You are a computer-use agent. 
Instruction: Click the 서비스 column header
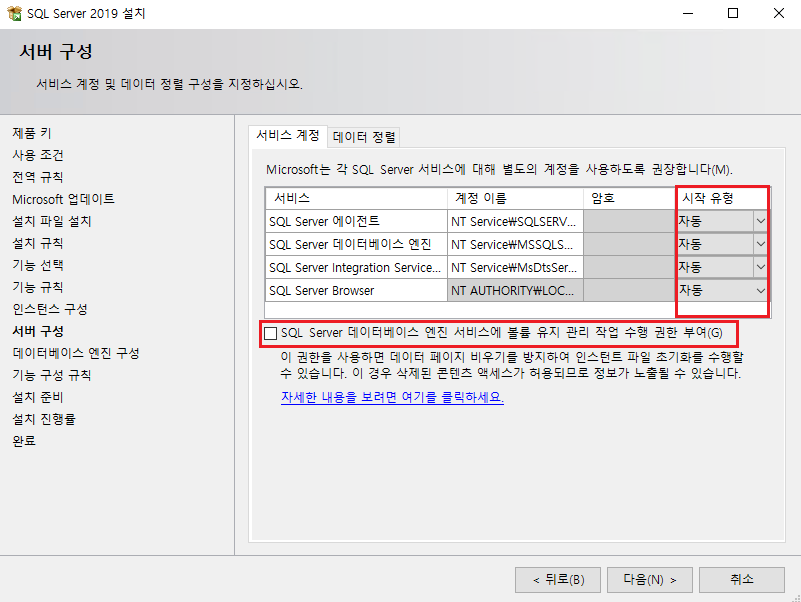(356, 198)
